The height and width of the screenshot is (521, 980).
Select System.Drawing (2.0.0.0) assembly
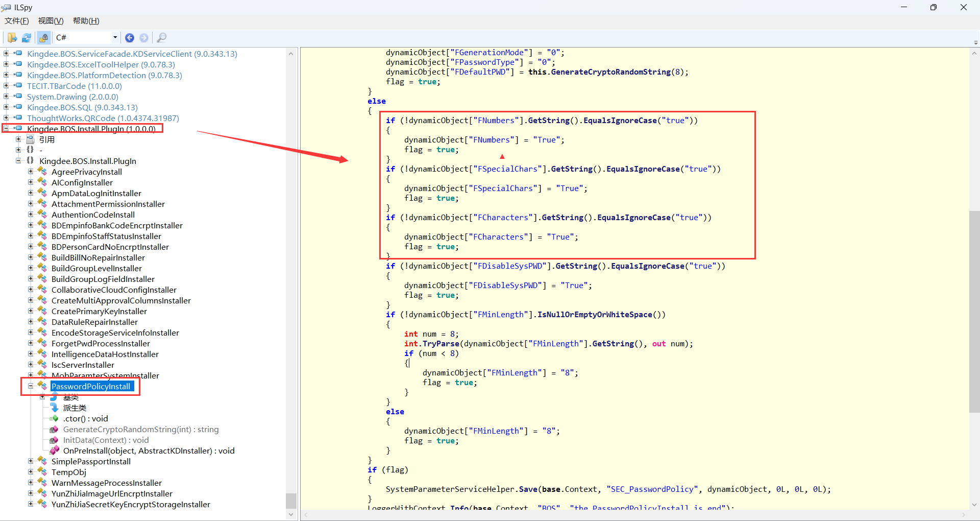[x=72, y=97]
